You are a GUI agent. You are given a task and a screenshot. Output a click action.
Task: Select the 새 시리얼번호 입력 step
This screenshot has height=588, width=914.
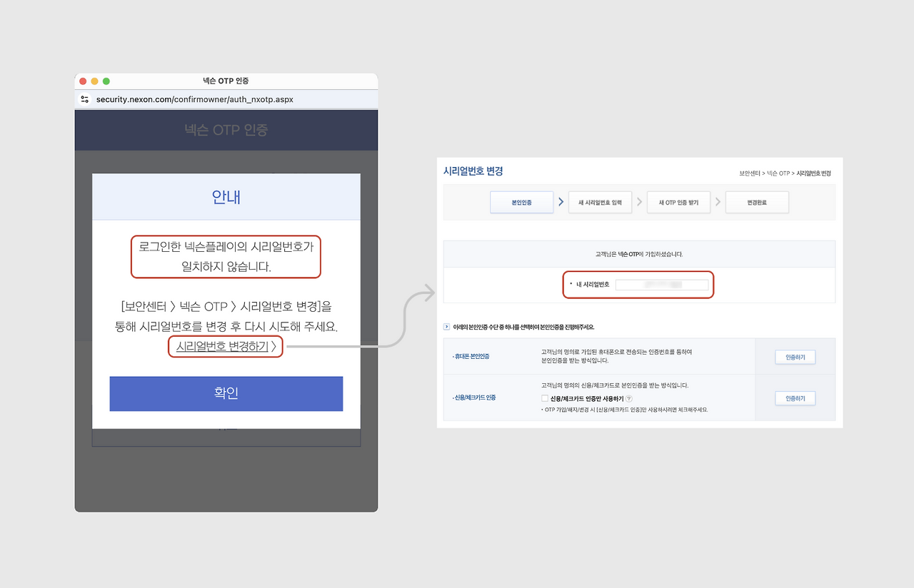[x=600, y=203]
